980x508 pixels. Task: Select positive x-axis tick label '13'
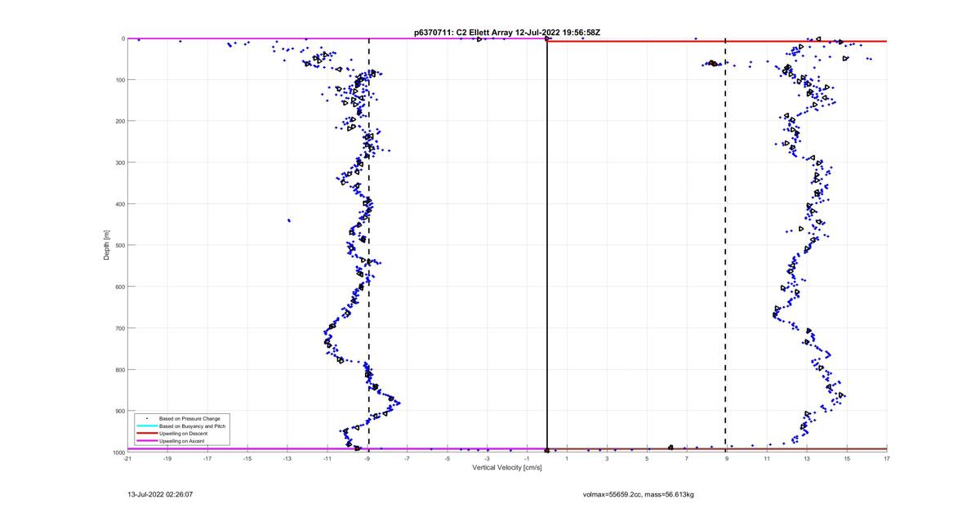[807, 458]
